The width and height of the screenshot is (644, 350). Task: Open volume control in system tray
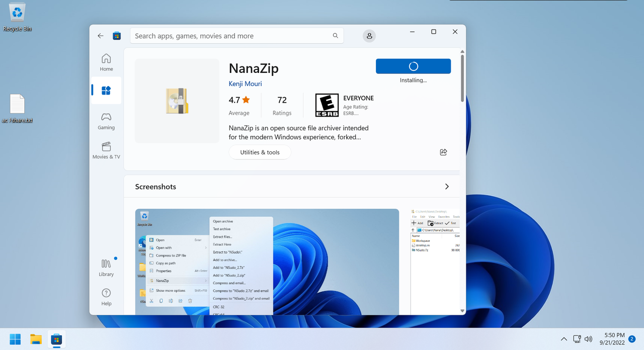pyautogui.click(x=588, y=339)
